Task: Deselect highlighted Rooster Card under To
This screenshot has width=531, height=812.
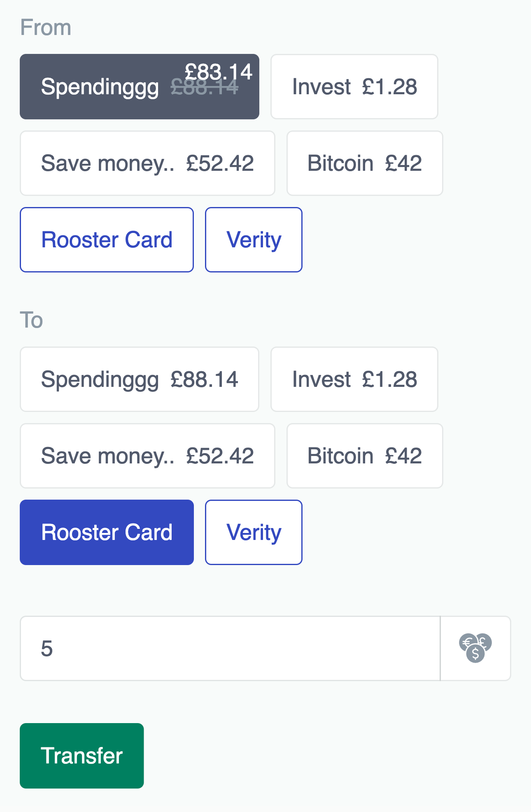Action: [x=107, y=533]
